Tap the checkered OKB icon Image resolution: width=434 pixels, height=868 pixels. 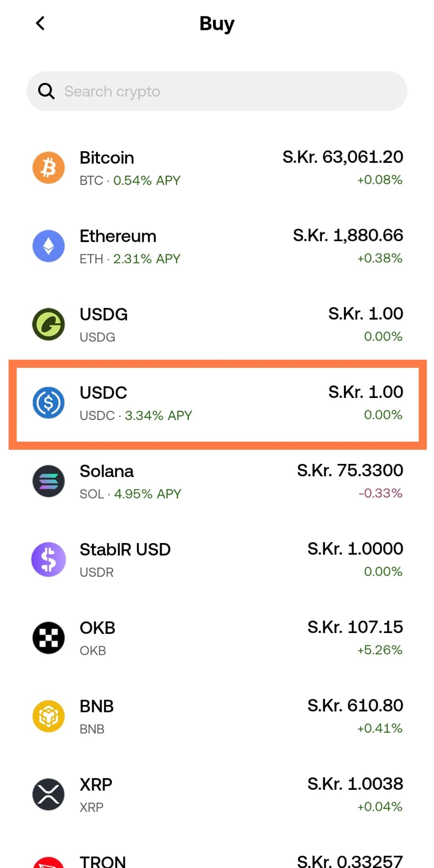point(49,638)
